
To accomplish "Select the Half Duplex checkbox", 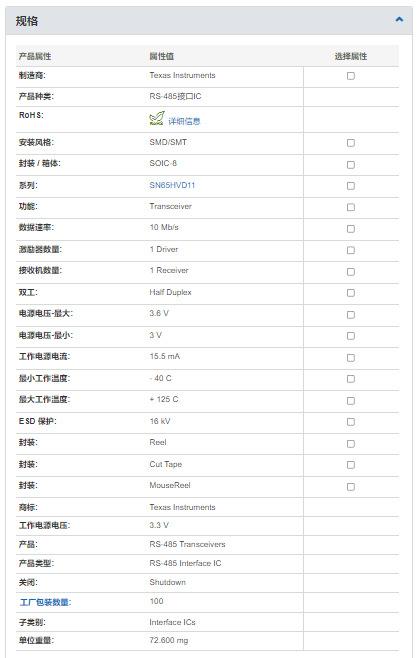I will click(351, 293).
